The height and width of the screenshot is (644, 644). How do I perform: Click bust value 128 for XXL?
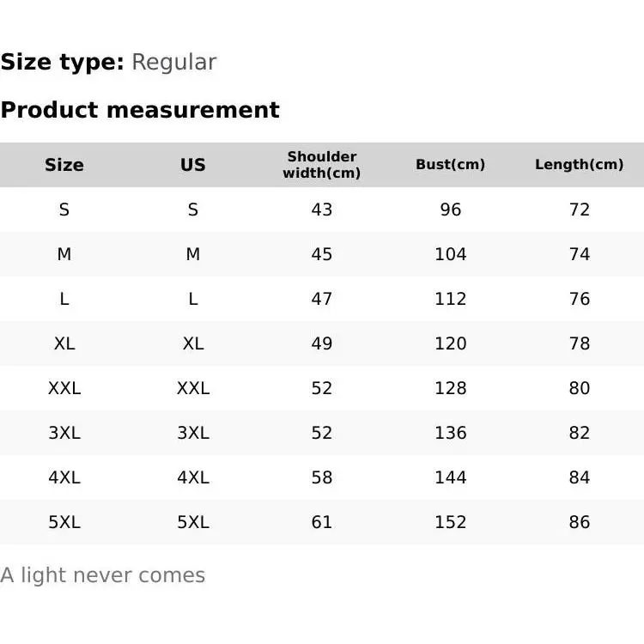(x=451, y=388)
